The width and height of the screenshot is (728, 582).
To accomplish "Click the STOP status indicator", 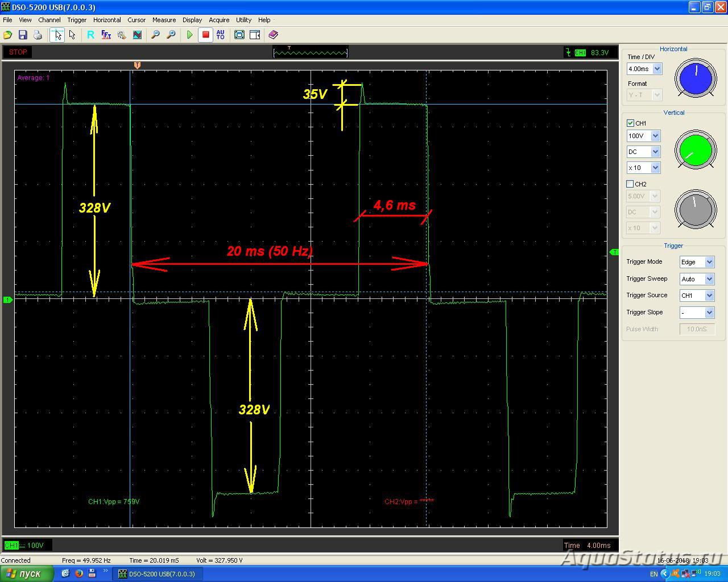I will [x=18, y=52].
